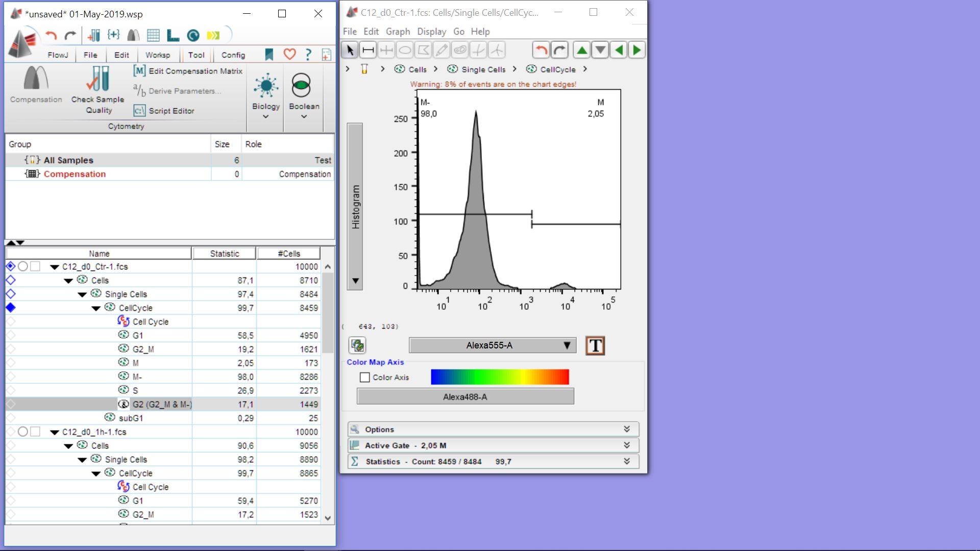This screenshot has height=551, width=980.
Task: Click the T text annotation button
Action: point(595,345)
